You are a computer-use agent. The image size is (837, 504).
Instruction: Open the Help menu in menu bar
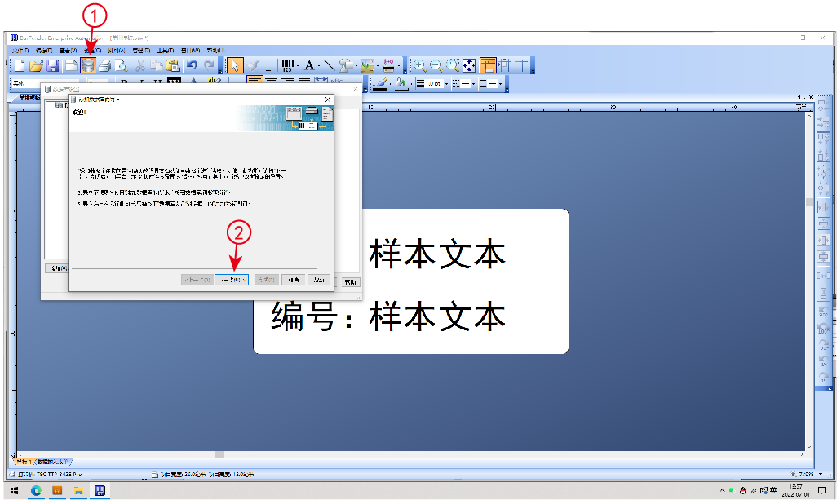point(215,51)
